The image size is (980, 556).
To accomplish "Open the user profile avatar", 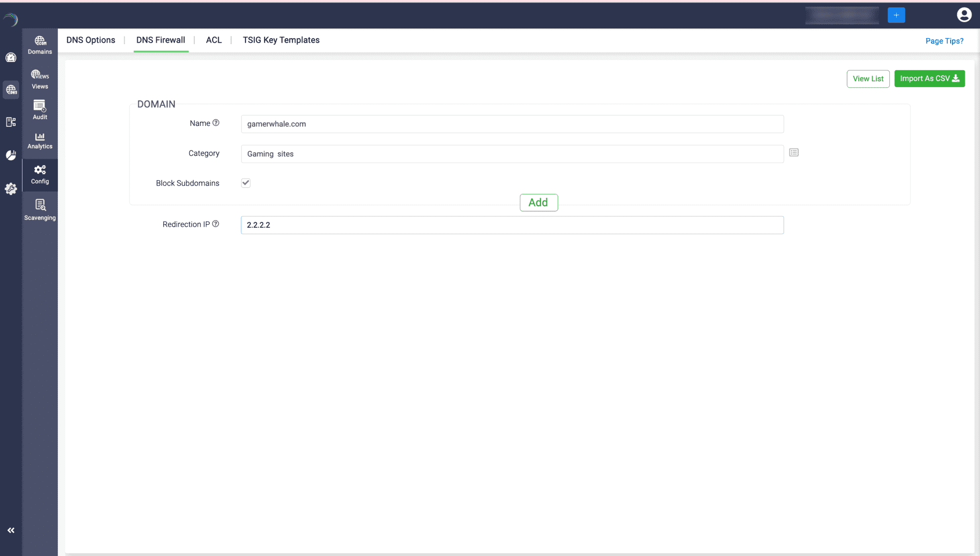I will click(964, 15).
